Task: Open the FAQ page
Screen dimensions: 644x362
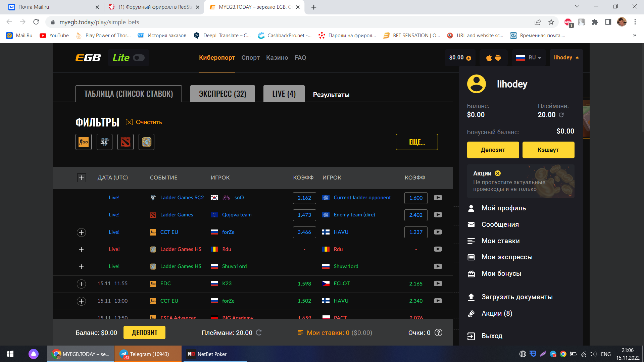Action: coord(300,58)
